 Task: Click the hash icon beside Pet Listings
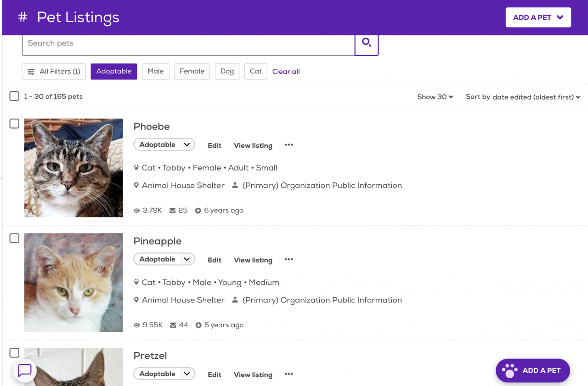click(x=23, y=17)
